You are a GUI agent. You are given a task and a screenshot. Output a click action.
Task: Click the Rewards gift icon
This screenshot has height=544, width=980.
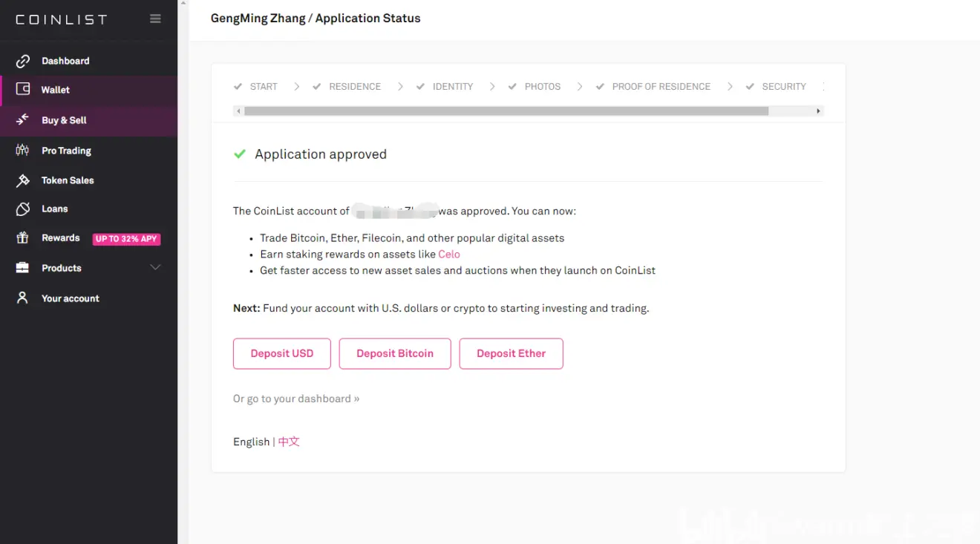(23, 238)
